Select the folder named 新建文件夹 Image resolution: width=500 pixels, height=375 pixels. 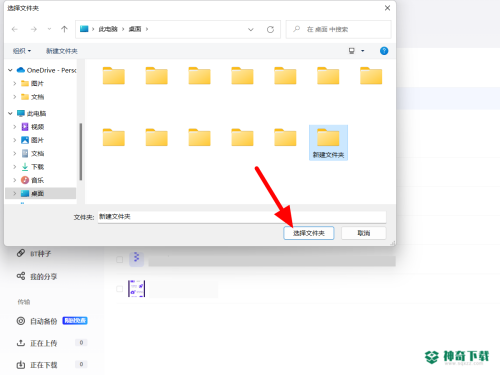pyautogui.click(x=328, y=143)
